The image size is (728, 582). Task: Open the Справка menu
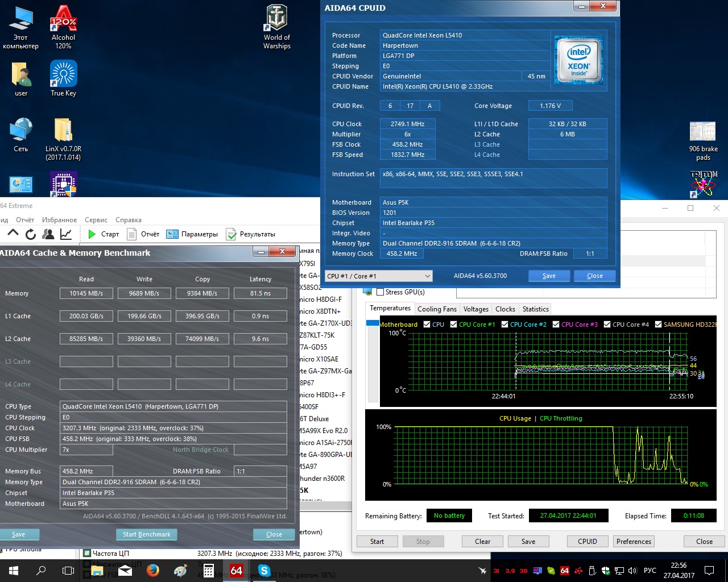click(x=129, y=220)
